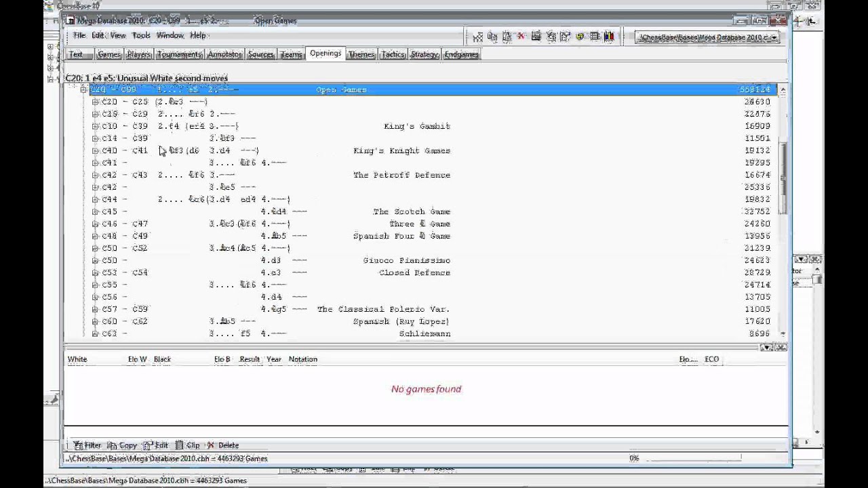Click the Filter button label

(93, 445)
